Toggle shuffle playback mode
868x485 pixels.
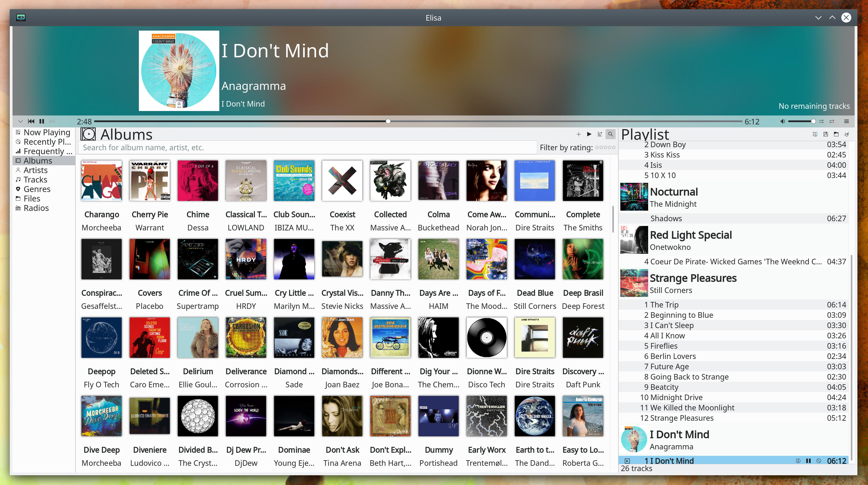pos(821,121)
